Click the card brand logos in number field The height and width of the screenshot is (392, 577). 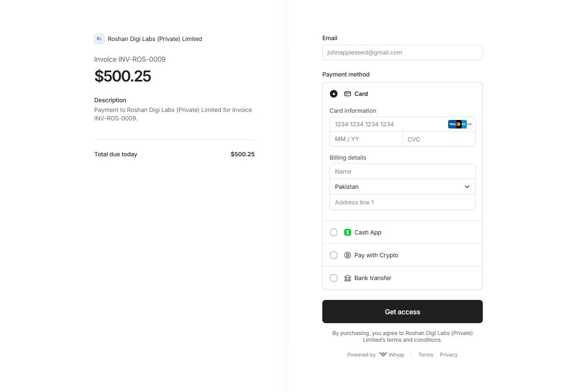point(460,124)
